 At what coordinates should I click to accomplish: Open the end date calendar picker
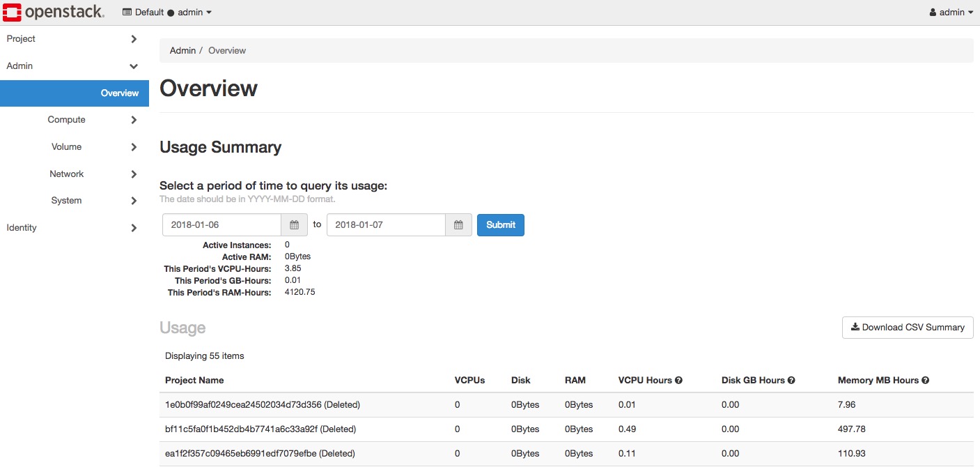[458, 225]
